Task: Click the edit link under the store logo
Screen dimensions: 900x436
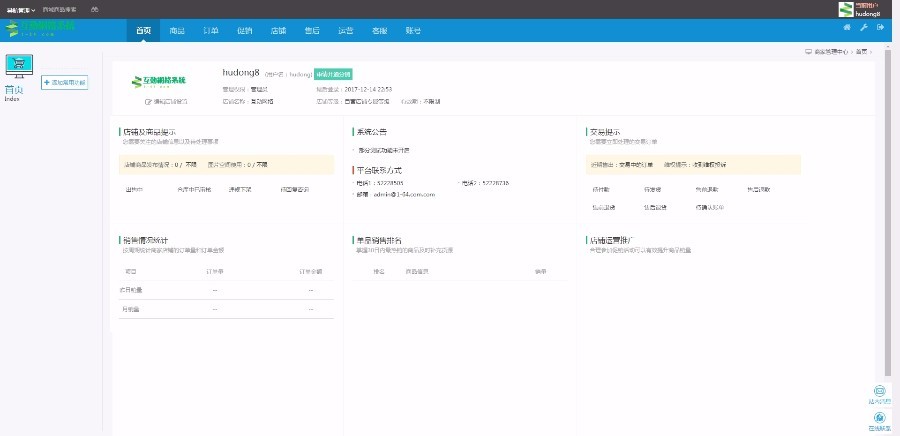Action: [166, 102]
